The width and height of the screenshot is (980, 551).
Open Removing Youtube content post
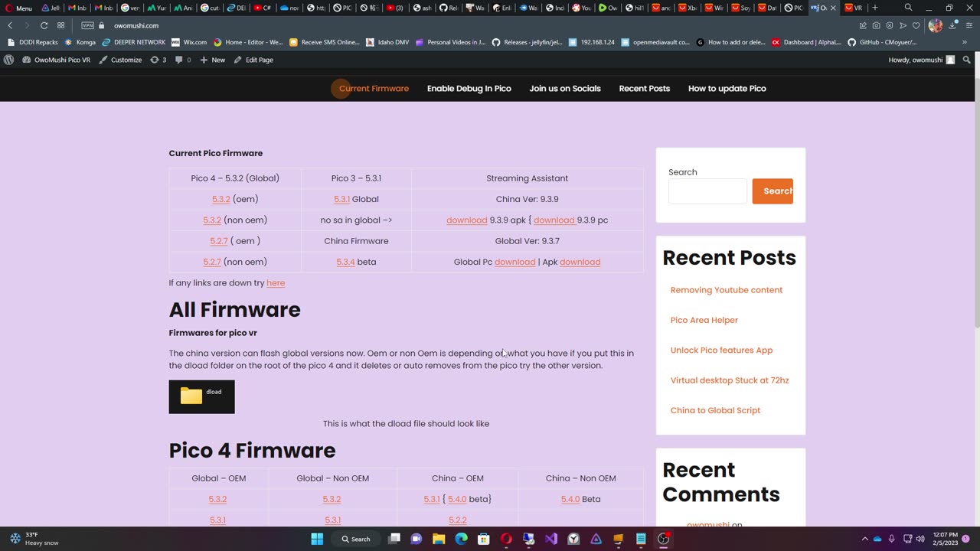[727, 290]
